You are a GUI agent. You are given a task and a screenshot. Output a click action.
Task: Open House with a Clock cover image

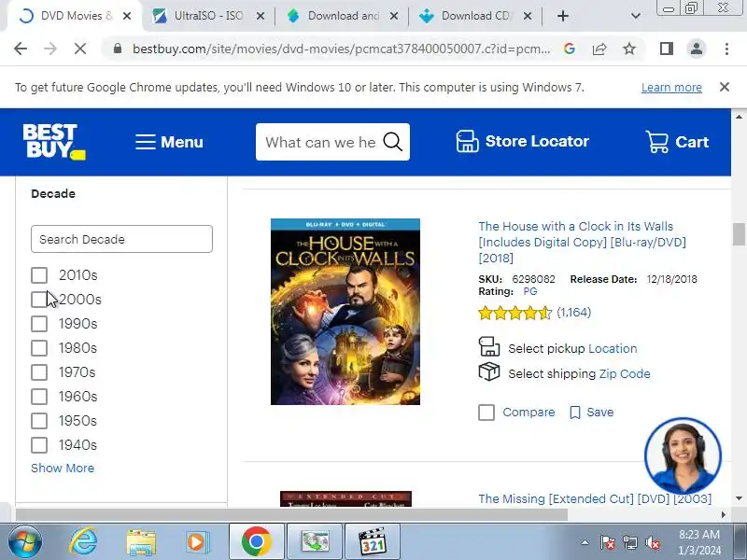pos(345,312)
